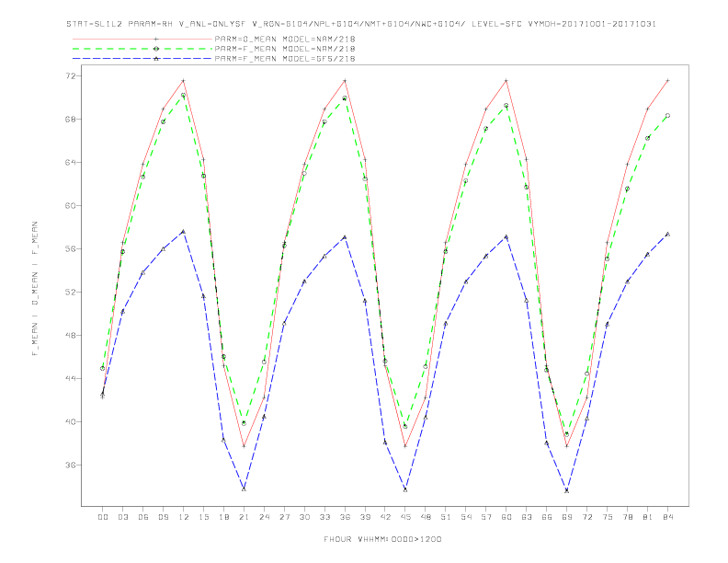This screenshot has height=563, width=728.
Task: Click x-axis forecast hour label 06
Action: (x=143, y=517)
